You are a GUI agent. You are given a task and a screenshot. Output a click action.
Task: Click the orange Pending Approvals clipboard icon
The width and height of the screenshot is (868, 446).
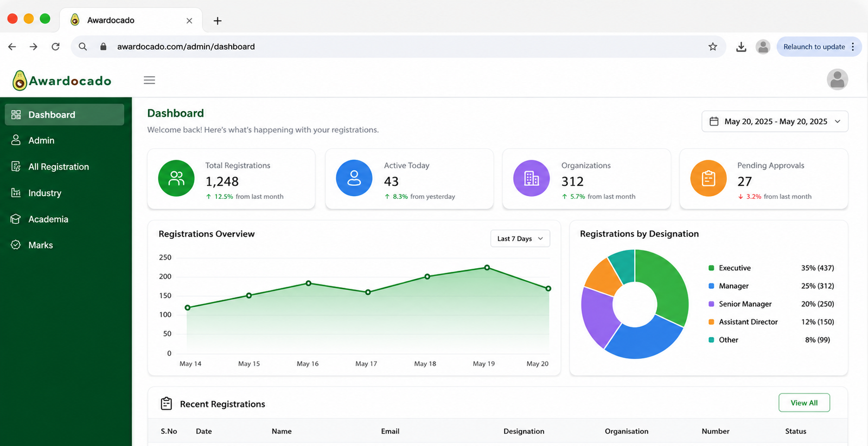click(709, 178)
